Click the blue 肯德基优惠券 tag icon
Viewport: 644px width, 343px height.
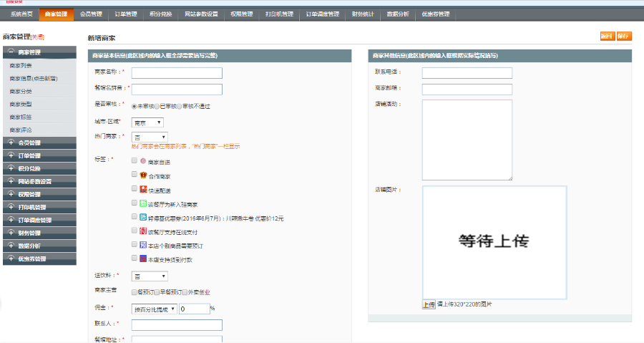(x=143, y=217)
